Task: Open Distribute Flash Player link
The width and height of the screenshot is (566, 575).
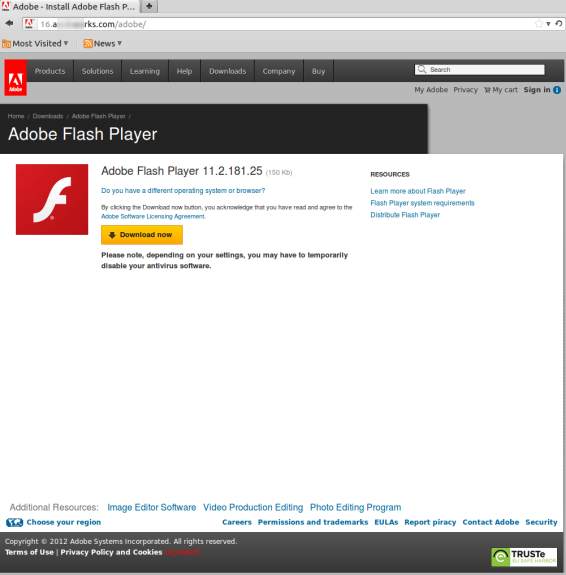Action: [x=405, y=215]
